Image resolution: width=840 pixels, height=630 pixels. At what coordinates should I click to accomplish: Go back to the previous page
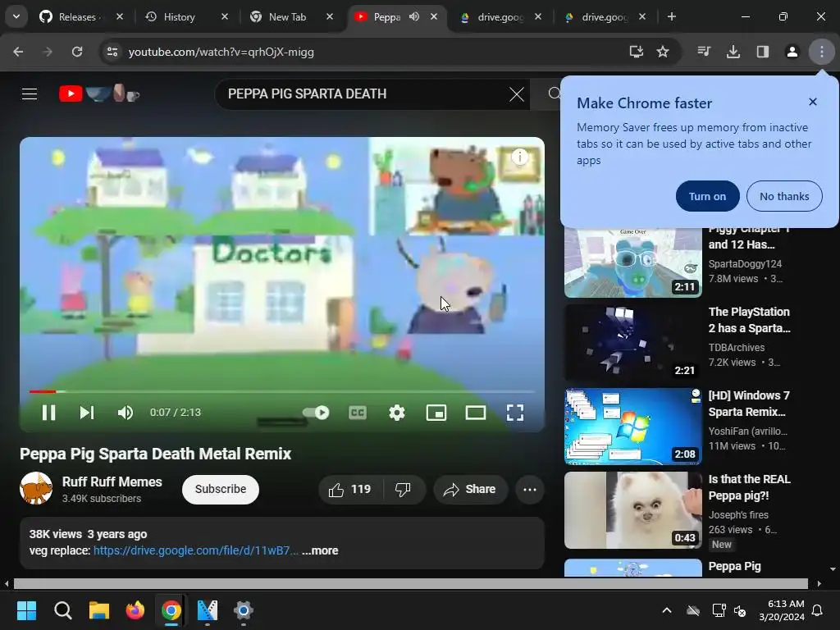[x=18, y=52]
